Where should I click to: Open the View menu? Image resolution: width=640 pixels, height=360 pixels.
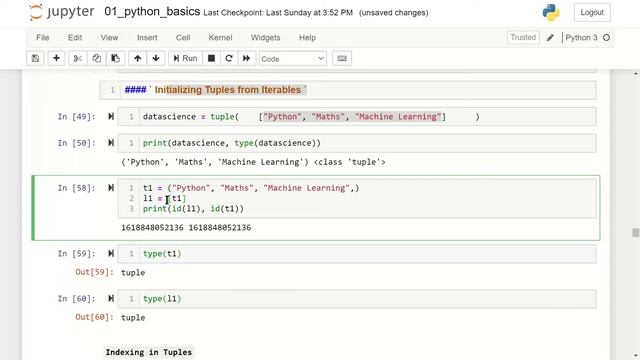109,38
